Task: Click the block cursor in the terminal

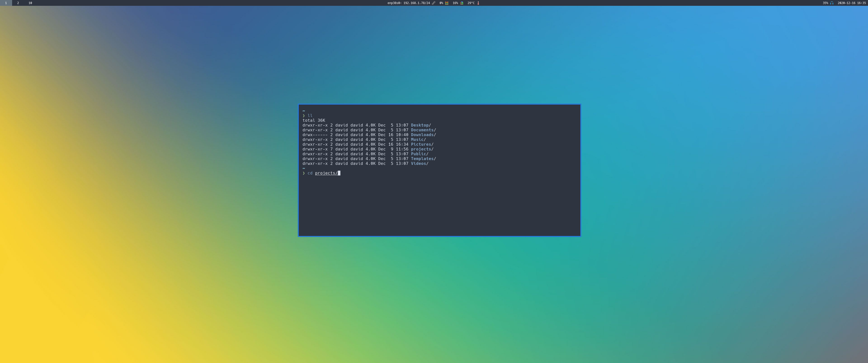Action: click(339, 173)
